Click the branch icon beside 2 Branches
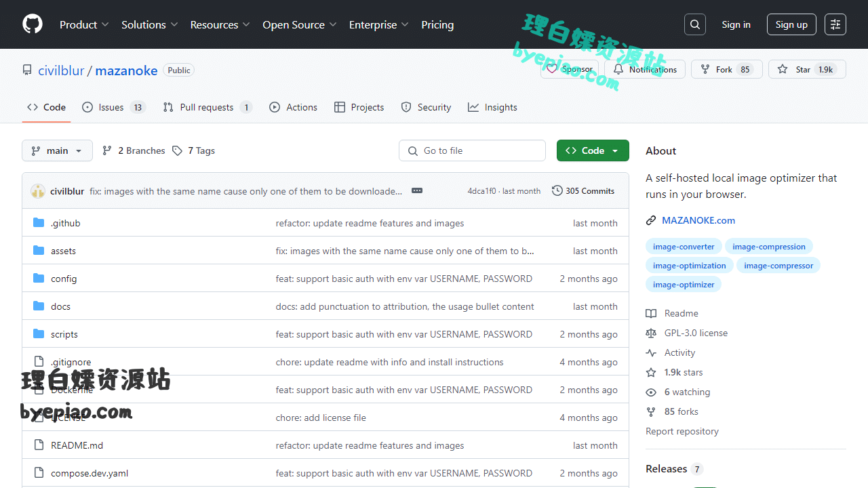The image size is (868, 488). (107, 150)
